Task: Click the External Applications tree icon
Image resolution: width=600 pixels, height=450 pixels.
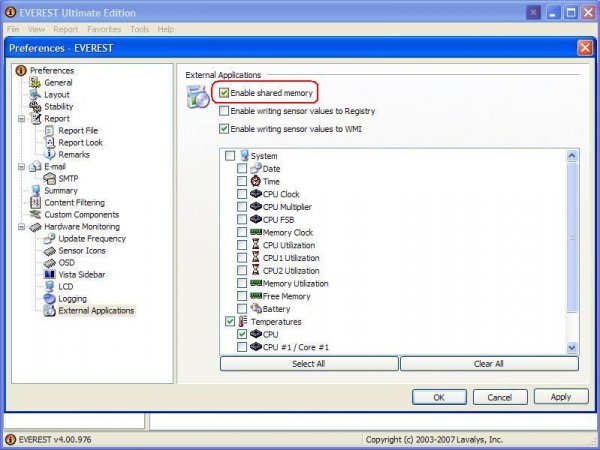Action: pos(49,310)
